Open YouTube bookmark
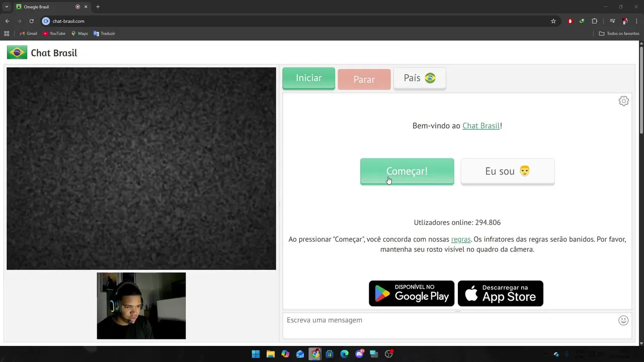Screen dimensions: 644x362 point(54,33)
